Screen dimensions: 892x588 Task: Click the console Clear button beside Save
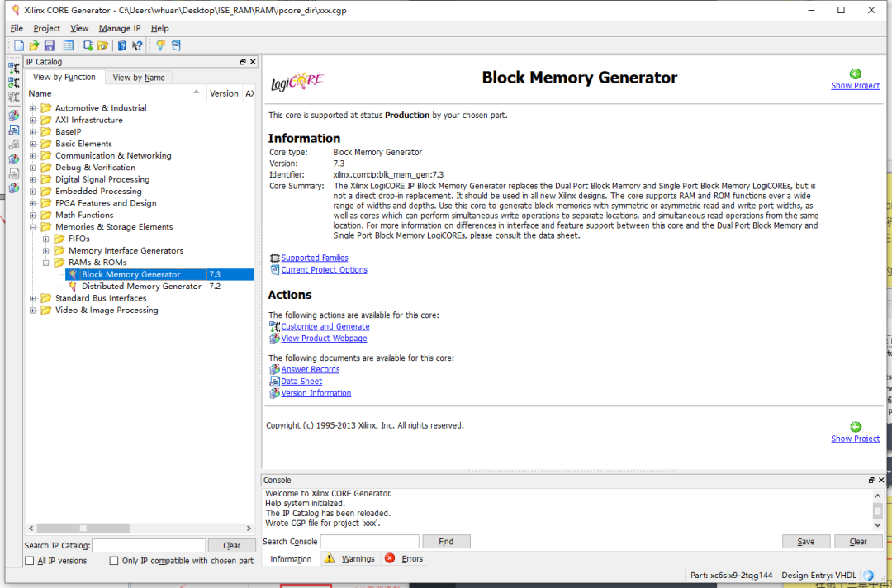point(858,542)
